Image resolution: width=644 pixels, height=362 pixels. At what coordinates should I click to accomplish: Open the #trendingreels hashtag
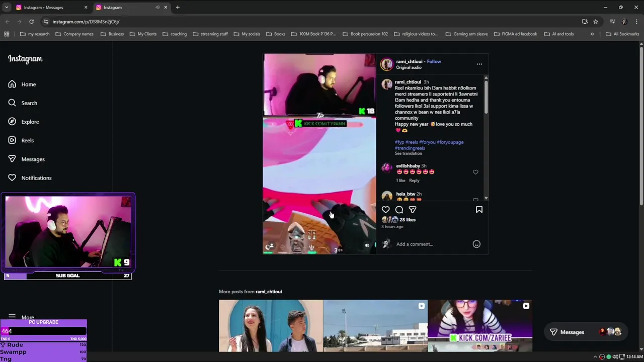tap(410, 148)
